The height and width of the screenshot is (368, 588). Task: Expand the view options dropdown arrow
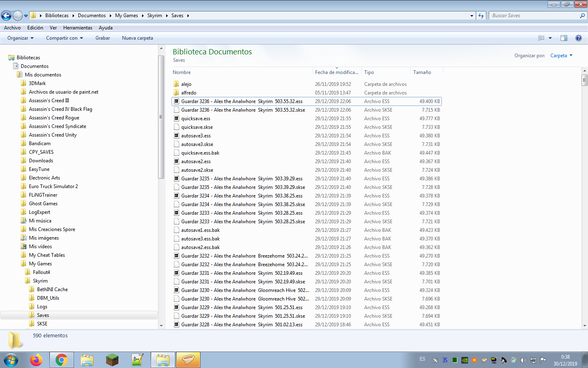click(550, 38)
